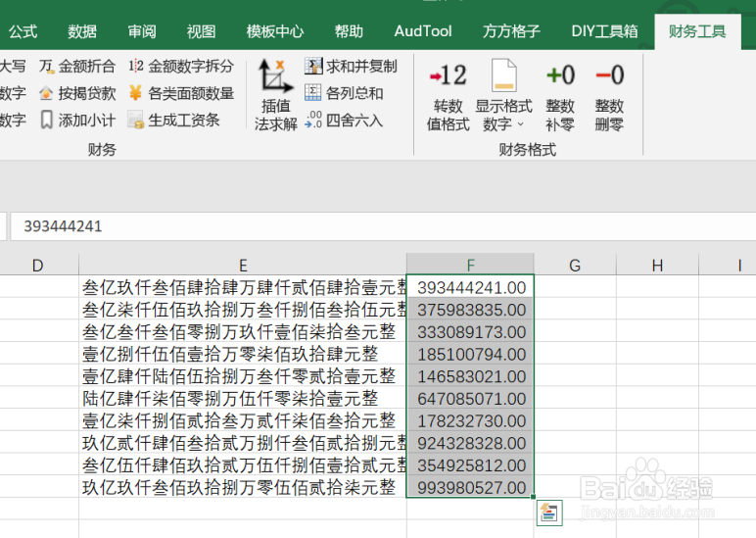Select cell containing 393444241.00
This screenshot has width=756, height=538.
[471, 287]
